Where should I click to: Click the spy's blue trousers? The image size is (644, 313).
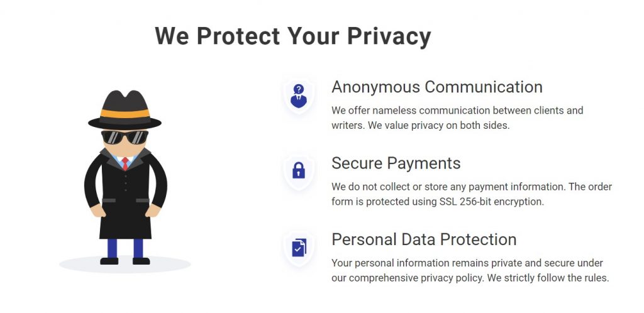pyautogui.click(x=125, y=248)
